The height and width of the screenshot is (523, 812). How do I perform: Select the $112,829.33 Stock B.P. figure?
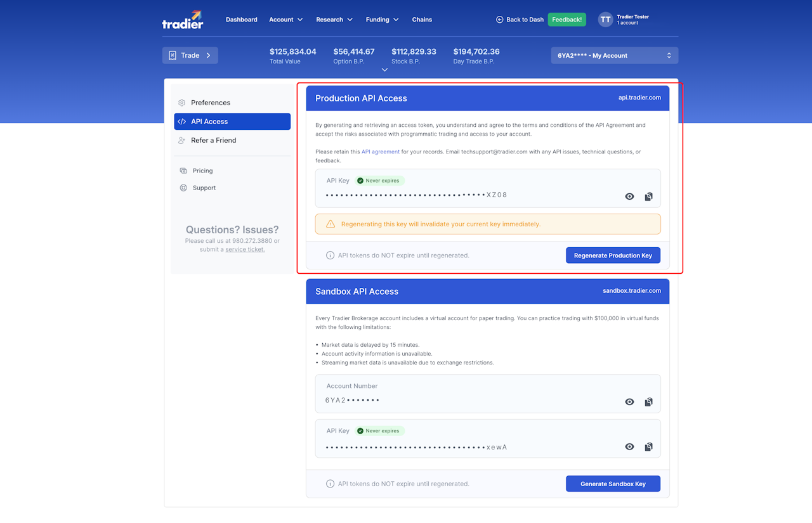click(x=414, y=51)
